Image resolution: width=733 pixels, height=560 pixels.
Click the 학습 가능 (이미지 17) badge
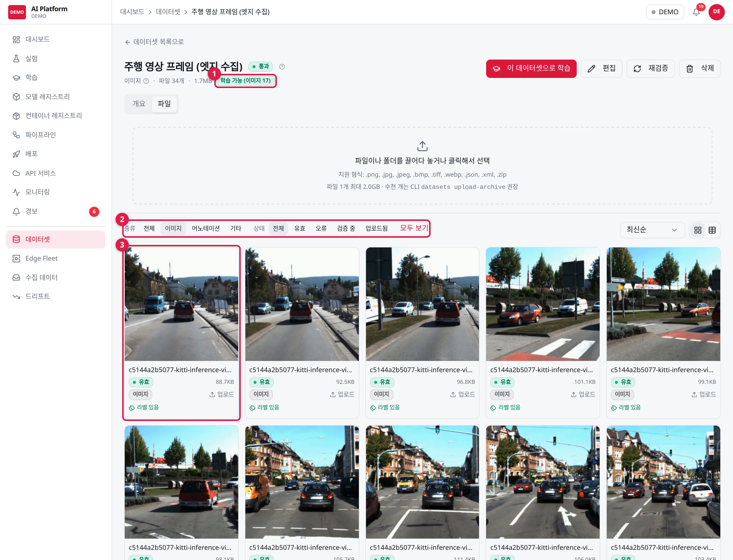click(x=245, y=81)
